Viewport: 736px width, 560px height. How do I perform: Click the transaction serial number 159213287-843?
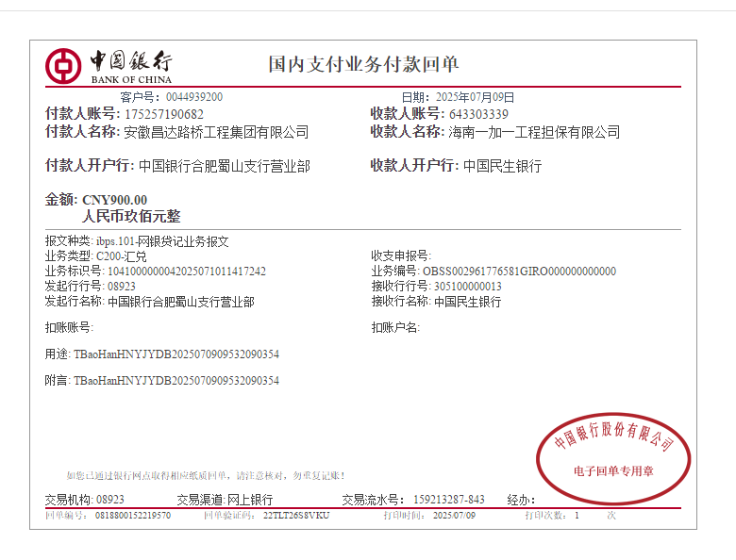pyautogui.click(x=449, y=500)
